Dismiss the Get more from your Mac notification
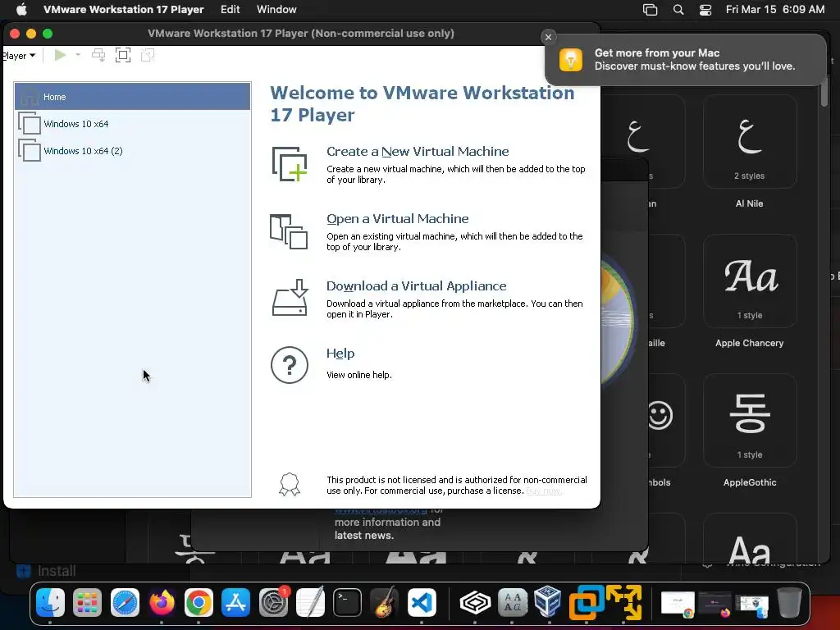840x630 pixels. coord(548,37)
